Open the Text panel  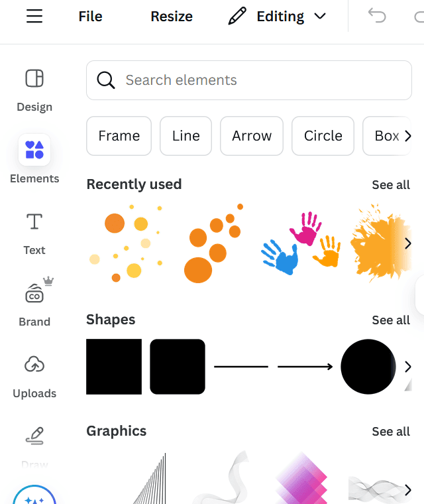(x=34, y=232)
